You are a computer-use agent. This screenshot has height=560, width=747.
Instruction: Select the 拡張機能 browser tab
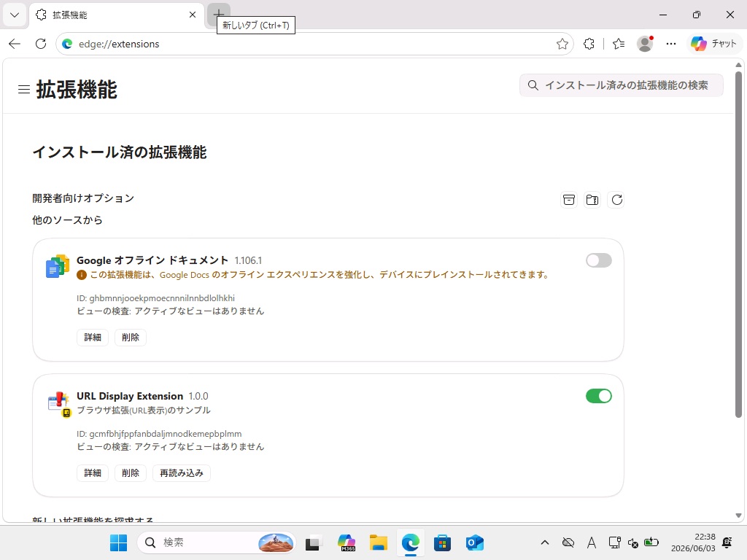[117, 15]
